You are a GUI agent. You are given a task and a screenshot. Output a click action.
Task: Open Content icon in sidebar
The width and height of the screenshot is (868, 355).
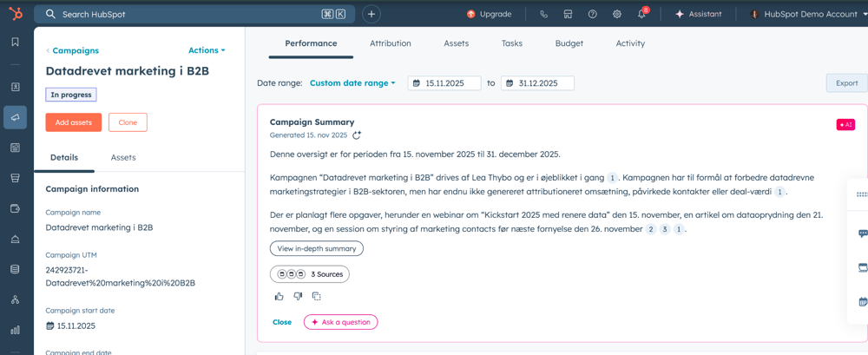[15, 148]
